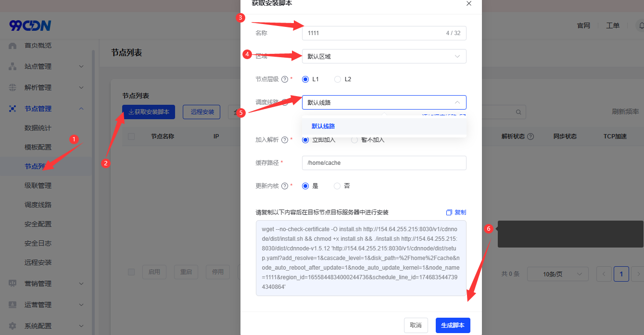Click the home overview sidebar icon
This screenshot has height=335, width=644.
13,46
